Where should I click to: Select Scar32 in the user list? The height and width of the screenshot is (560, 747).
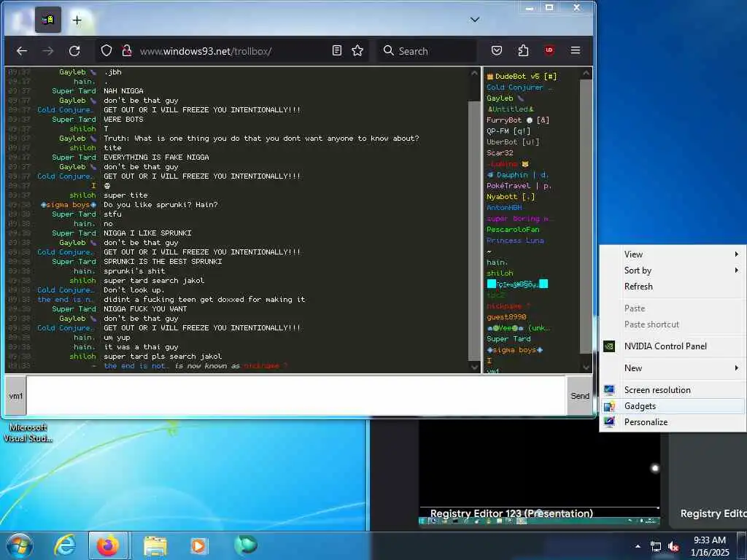tap(500, 153)
